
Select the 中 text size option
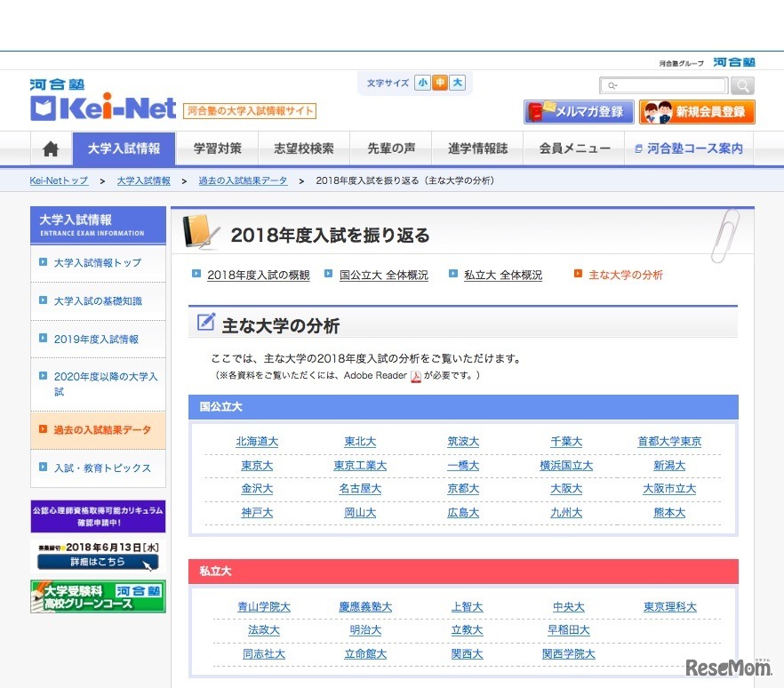pyautogui.click(x=440, y=82)
